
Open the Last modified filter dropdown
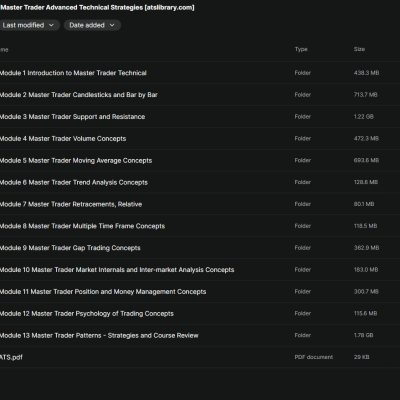tap(29, 25)
